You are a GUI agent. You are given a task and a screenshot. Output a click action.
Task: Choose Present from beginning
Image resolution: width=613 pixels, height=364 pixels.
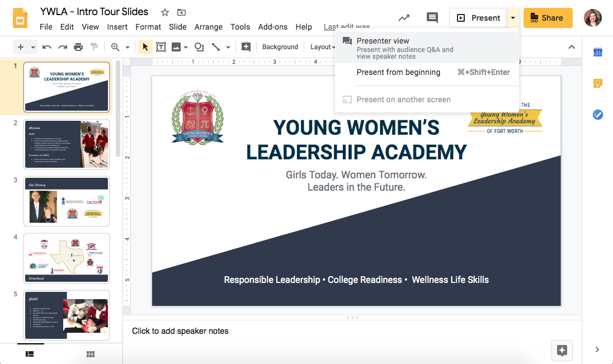click(427, 72)
